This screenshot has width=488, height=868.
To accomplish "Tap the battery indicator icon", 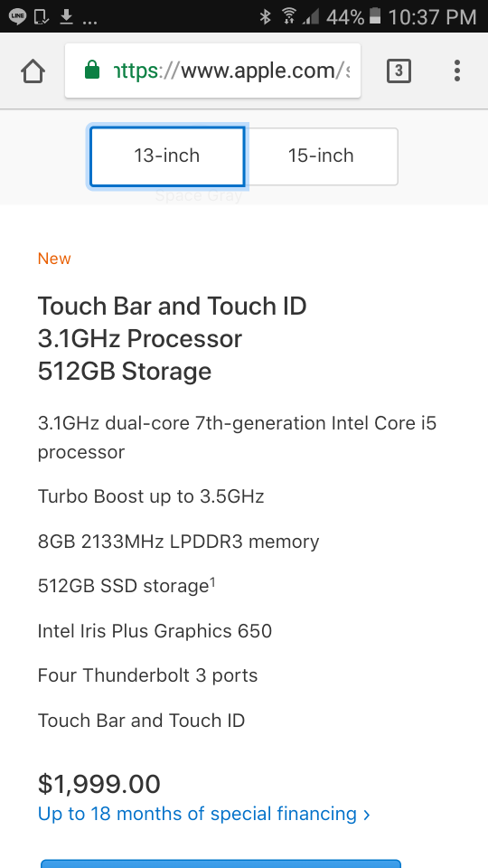I will tap(375, 16).
